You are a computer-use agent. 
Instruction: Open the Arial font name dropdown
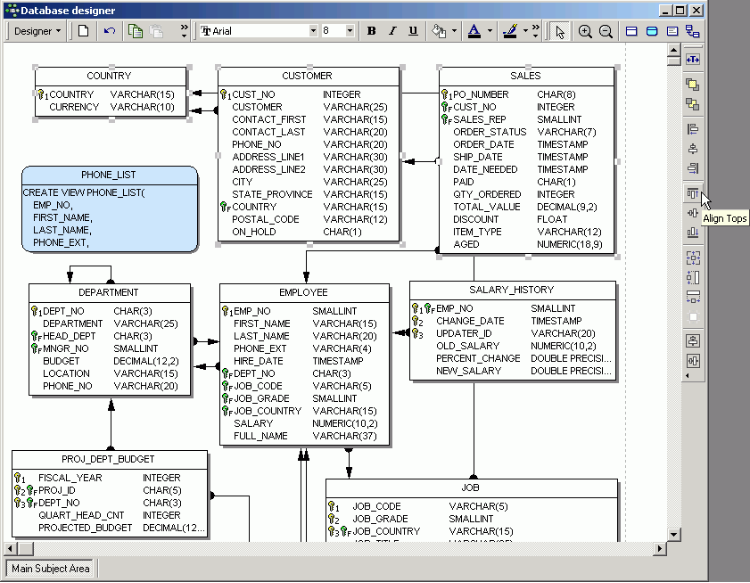313,31
